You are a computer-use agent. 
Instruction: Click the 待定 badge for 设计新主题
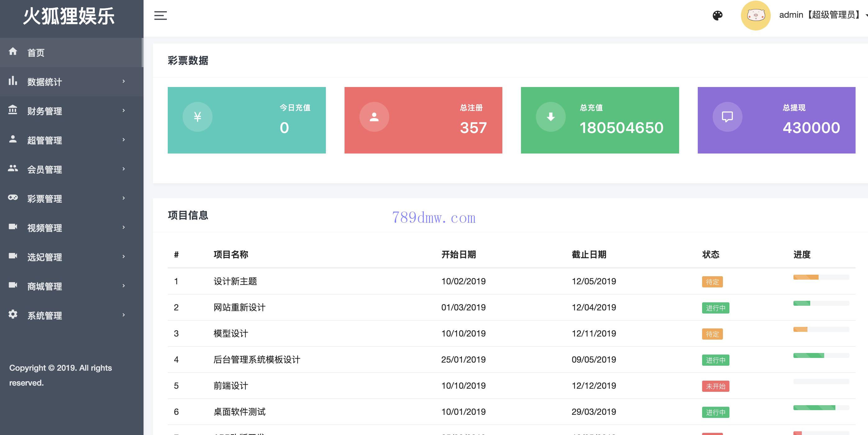click(x=712, y=282)
